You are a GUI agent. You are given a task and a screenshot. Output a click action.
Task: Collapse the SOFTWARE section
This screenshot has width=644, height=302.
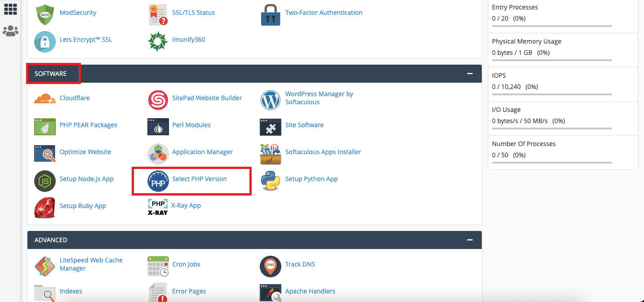470,73
